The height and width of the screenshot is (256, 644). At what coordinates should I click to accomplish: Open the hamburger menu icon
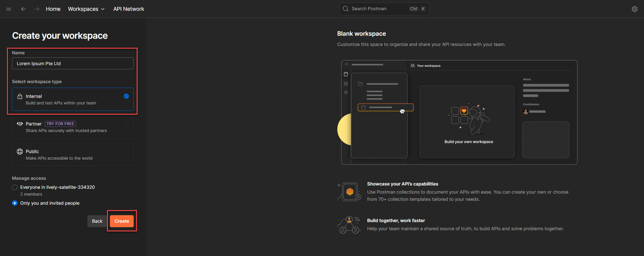point(9,9)
